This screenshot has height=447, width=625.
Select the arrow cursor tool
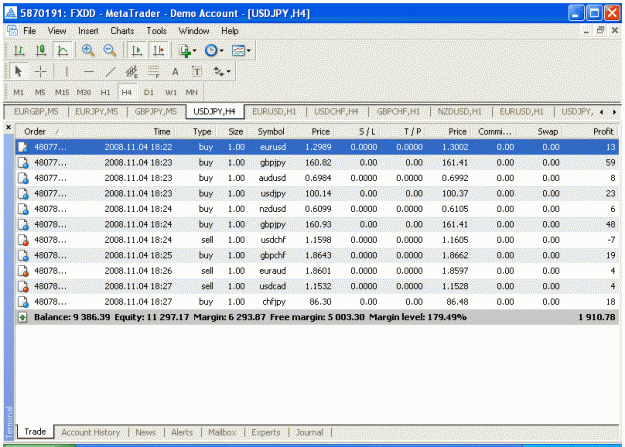[x=18, y=72]
